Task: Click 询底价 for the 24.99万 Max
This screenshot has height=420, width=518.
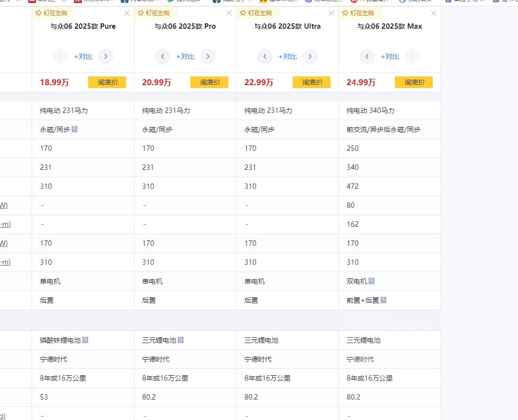Action: pyautogui.click(x=414, y=82)
